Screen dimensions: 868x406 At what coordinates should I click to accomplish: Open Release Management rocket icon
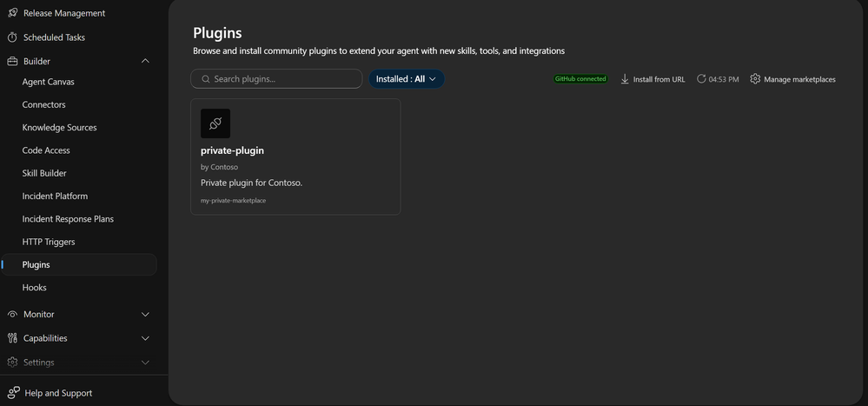[12, 13]
